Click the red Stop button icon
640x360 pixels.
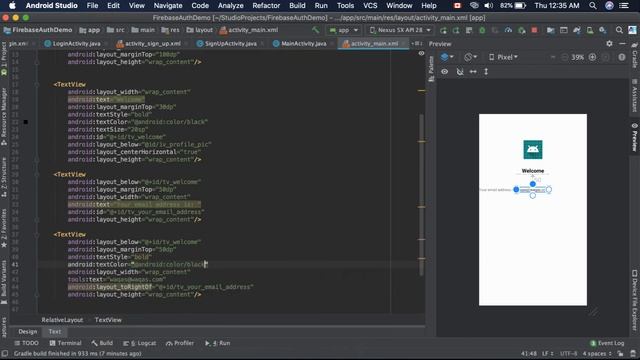[534, 30]
